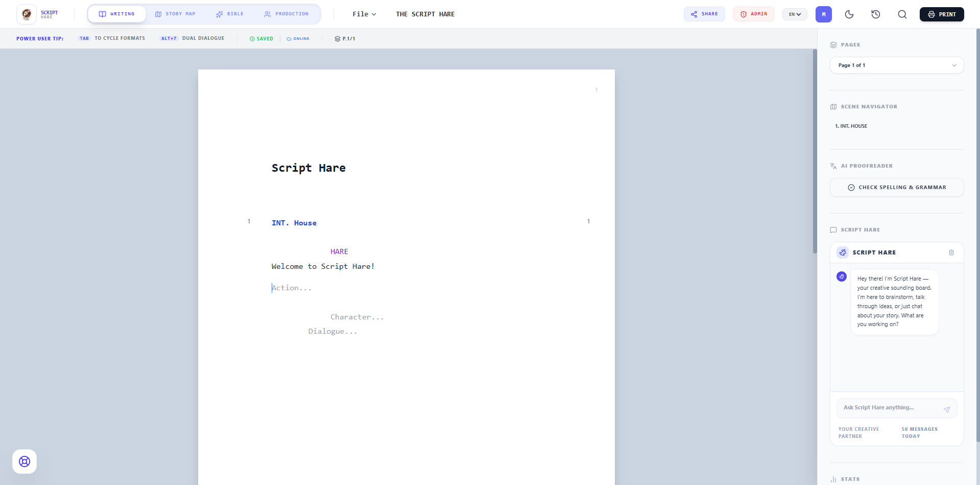The width and height of the screenshot is (980, 485).
Task: Click the Saved status checkmark
Action: click(251, 38)
